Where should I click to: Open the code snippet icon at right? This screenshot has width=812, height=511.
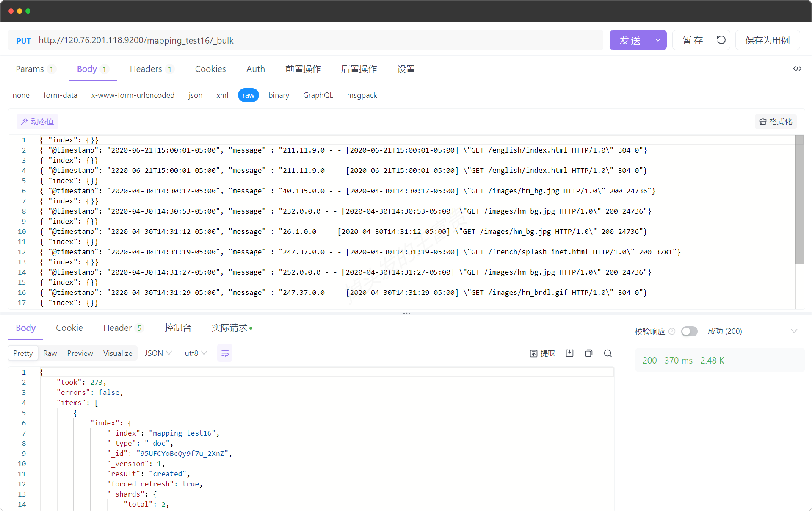(797, 69)
